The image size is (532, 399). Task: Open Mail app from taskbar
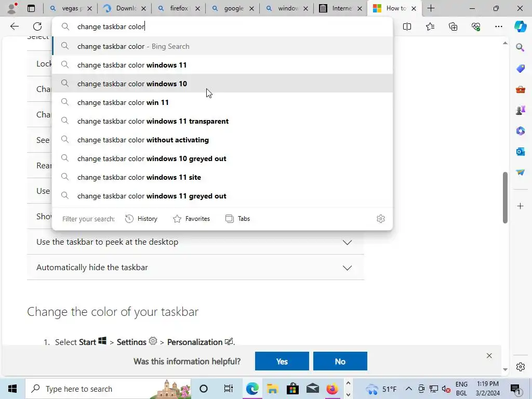(312, 389)
